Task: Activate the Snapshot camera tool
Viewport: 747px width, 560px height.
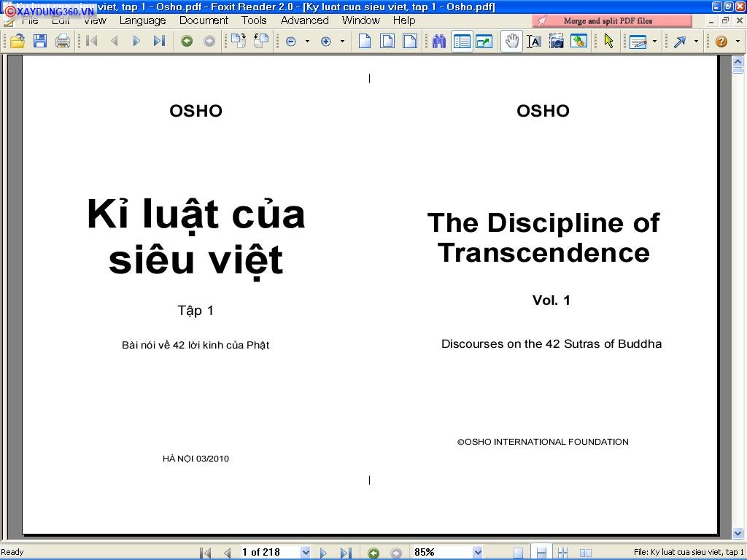Action: pyautogui.click(x=557, y=42)
